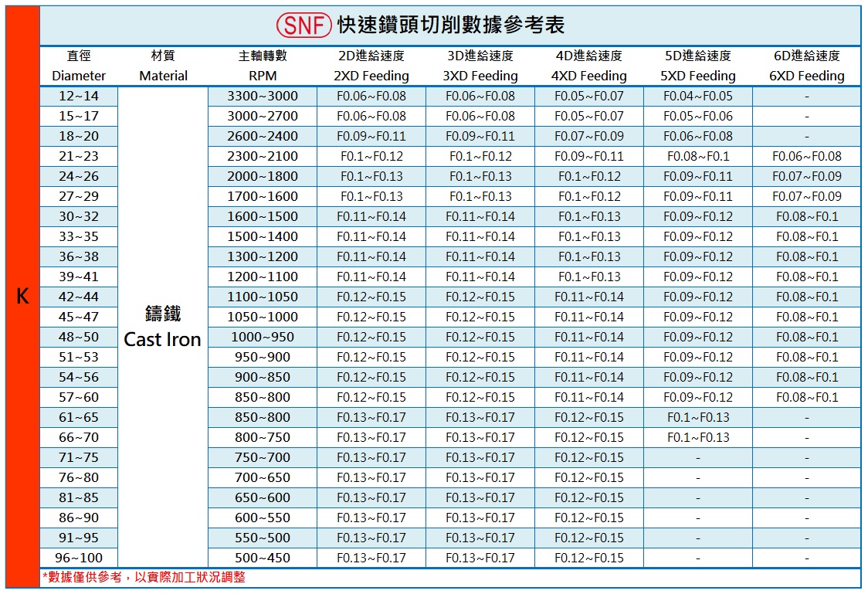Click 4XD feeding F0.07~F0.09 in row 18~20
Image resolution: width=868 pixels, height=594 pixels.
click(589, 136)
